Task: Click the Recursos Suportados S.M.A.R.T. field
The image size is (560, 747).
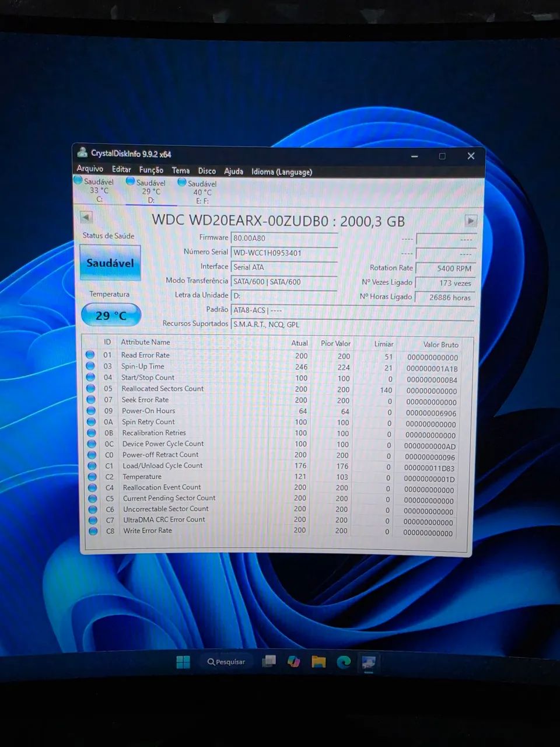Action: point(353,325)
